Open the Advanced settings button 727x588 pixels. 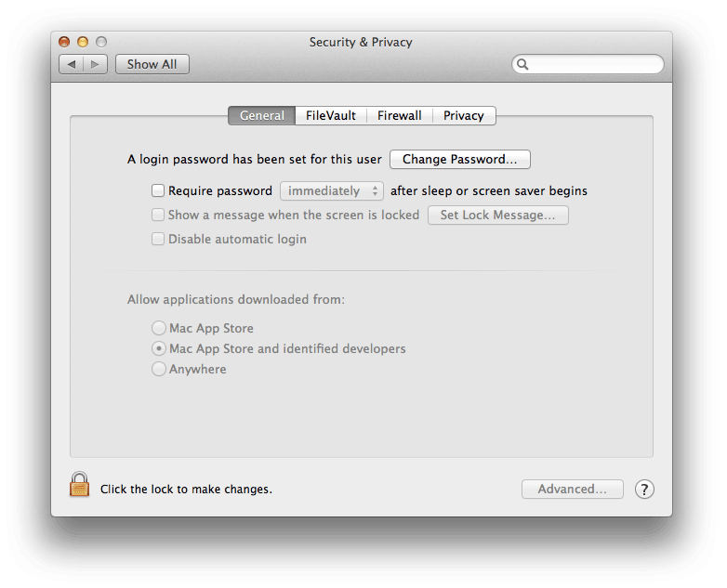[572, 490]
